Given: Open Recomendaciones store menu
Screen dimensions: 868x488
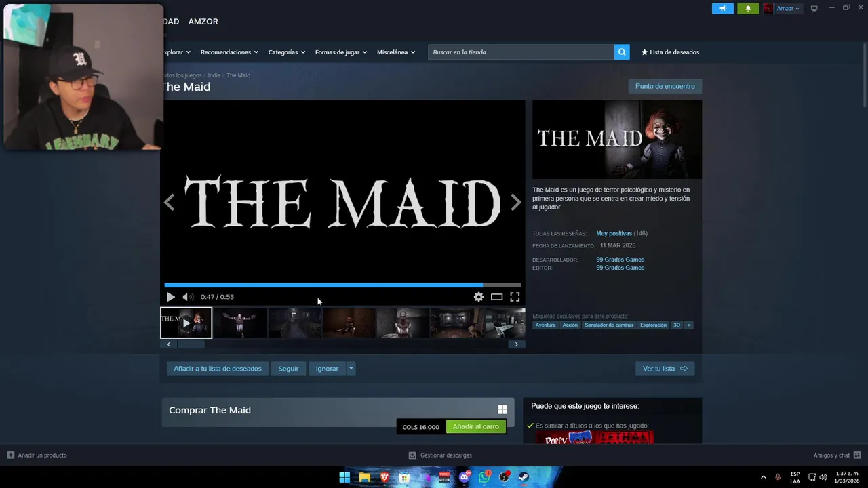Looking at the screenshot, I should tap(229, 52).
